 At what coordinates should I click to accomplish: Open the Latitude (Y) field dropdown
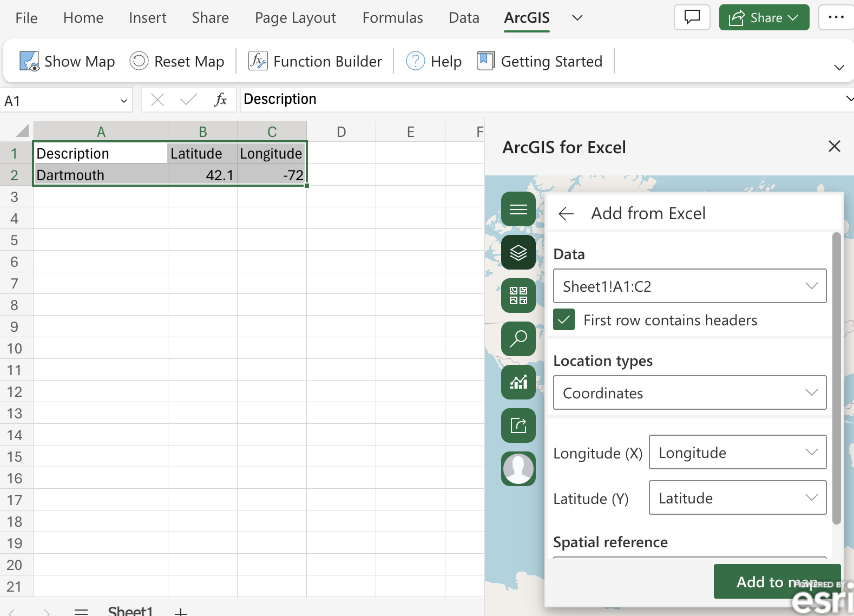(738, 497)
